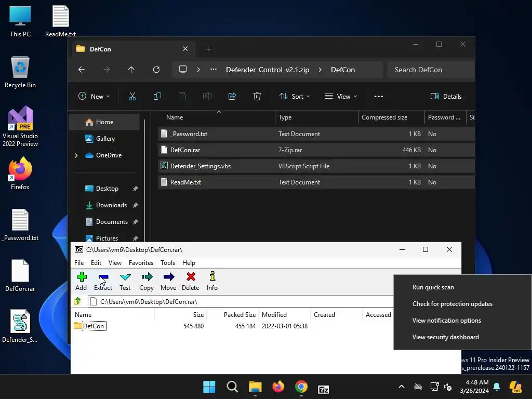Click the Paste icon in Explorer toolbar
This screenshot has height=399, width=532.
(x=182, y=96)
